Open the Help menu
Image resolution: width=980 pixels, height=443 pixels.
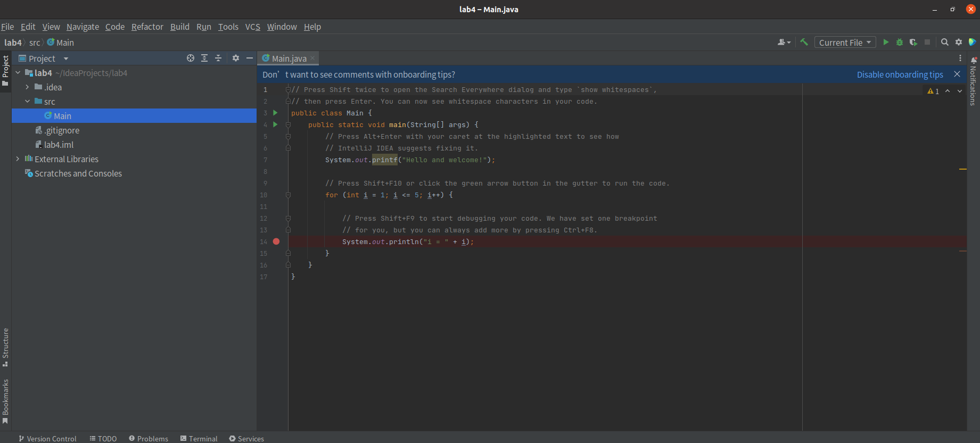(312, 27)
